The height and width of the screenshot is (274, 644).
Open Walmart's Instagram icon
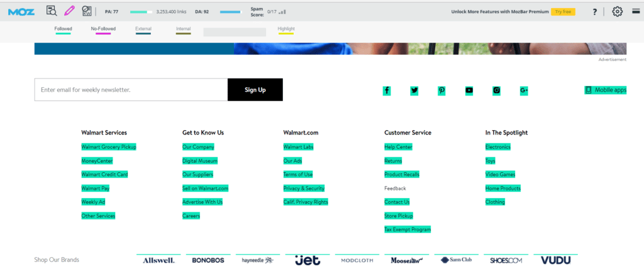(x=496, y=90)
